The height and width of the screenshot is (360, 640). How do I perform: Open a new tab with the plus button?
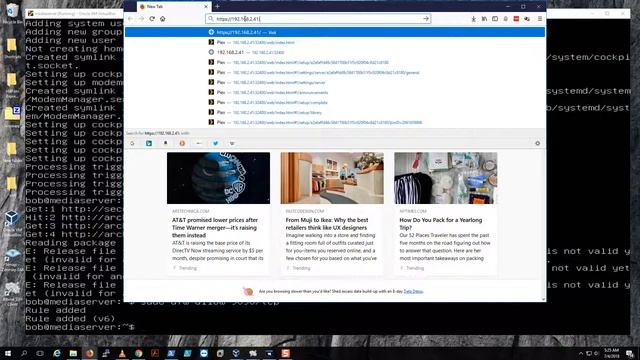coord(217,7)
